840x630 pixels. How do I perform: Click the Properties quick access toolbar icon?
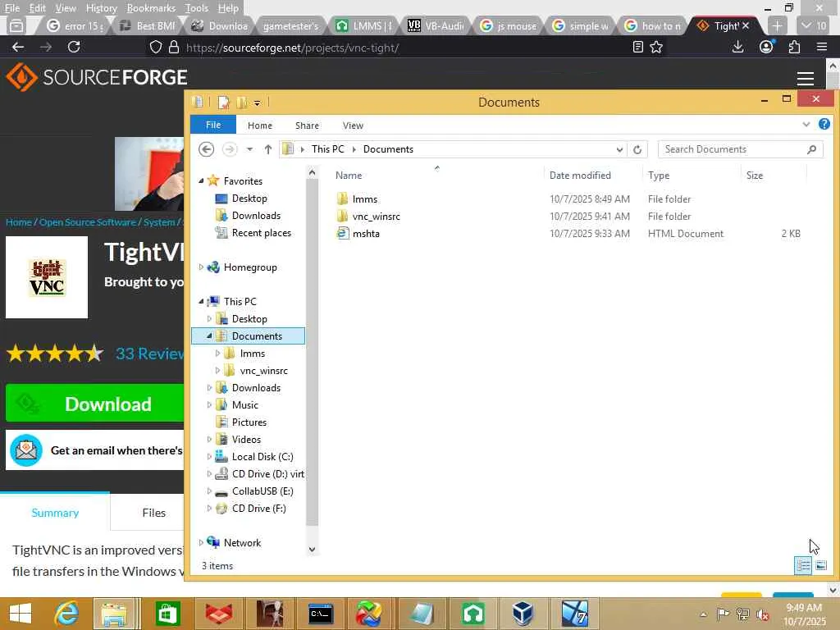[223, 102]
